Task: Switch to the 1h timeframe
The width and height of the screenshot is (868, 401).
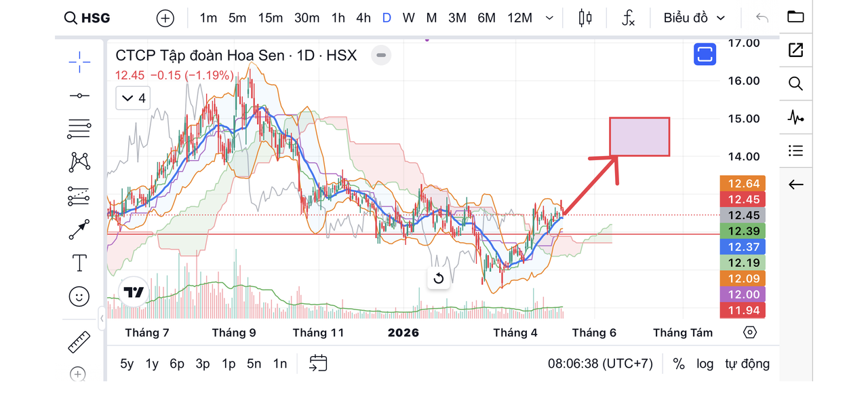Action: tap(338, 18)
